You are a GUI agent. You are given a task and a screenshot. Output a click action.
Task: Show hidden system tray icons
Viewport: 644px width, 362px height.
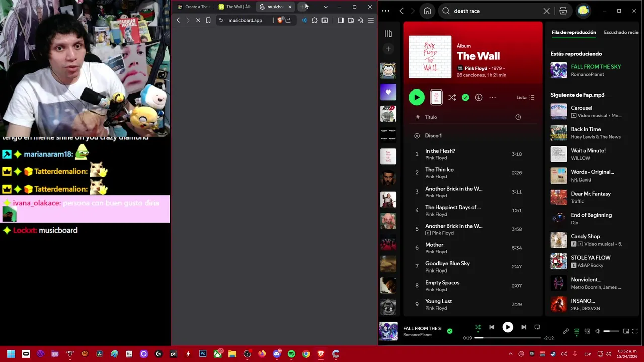coord(510,354)
